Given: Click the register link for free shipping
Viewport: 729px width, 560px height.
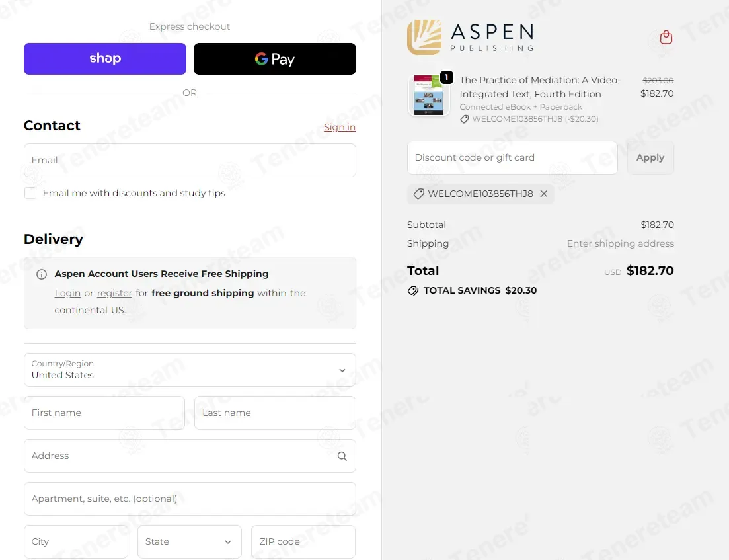Looking at the screenshot, I should 114,293.
